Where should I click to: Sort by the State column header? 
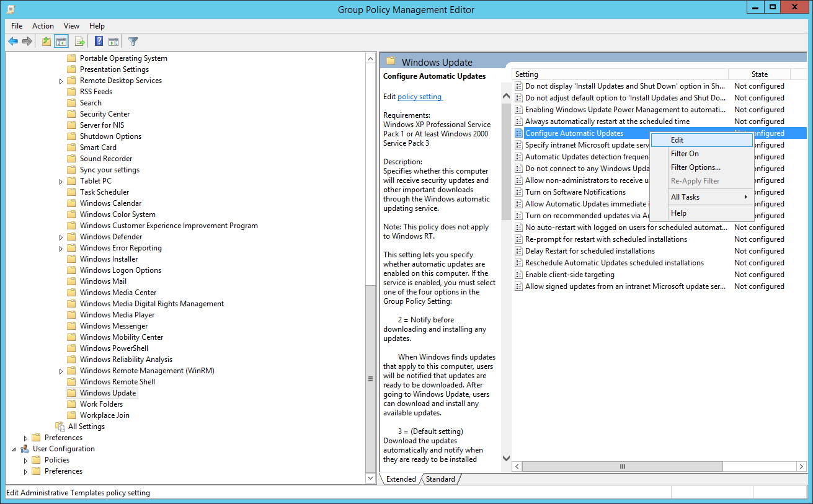[759, 74]
